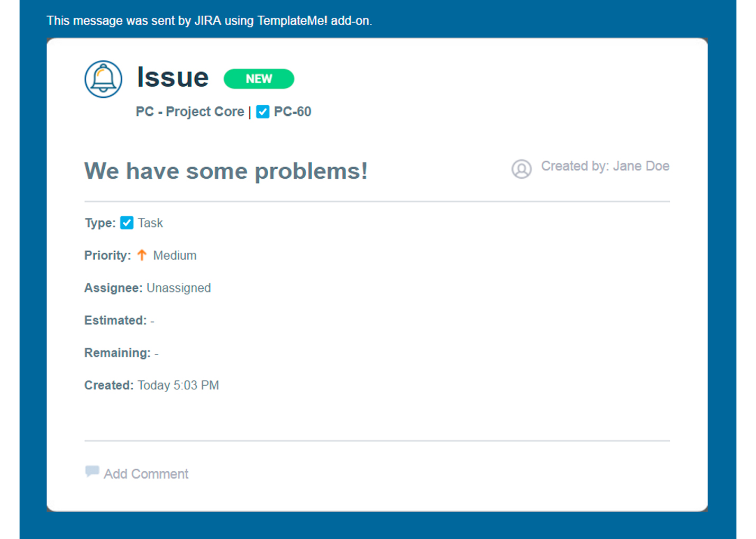
Task: Click the 'Created:' label
Action: (x=109, y=385)
